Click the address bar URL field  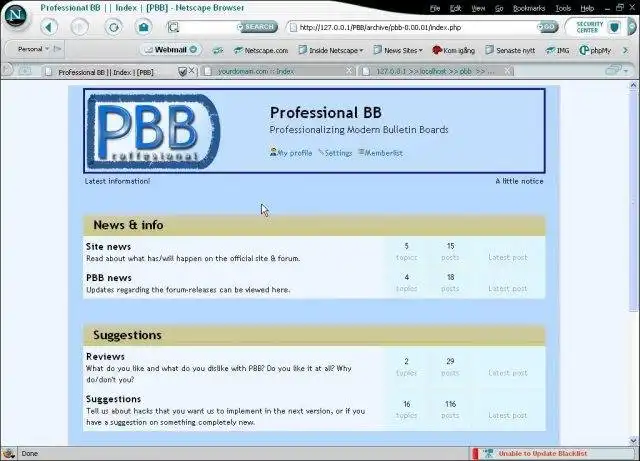click(x=416, y=27)
